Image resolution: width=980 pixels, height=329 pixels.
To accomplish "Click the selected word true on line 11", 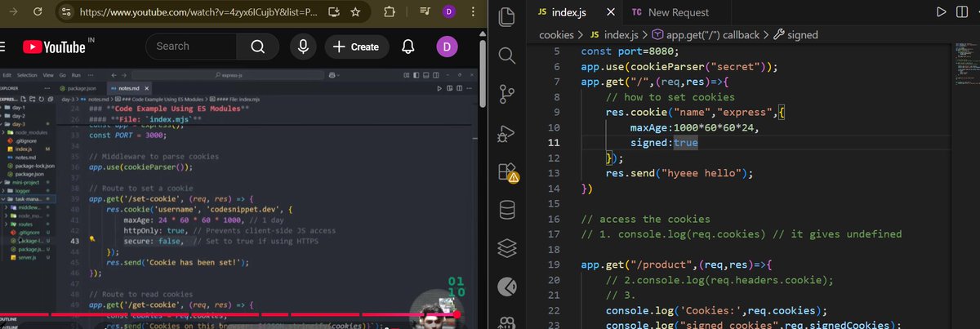I will 686,143.
